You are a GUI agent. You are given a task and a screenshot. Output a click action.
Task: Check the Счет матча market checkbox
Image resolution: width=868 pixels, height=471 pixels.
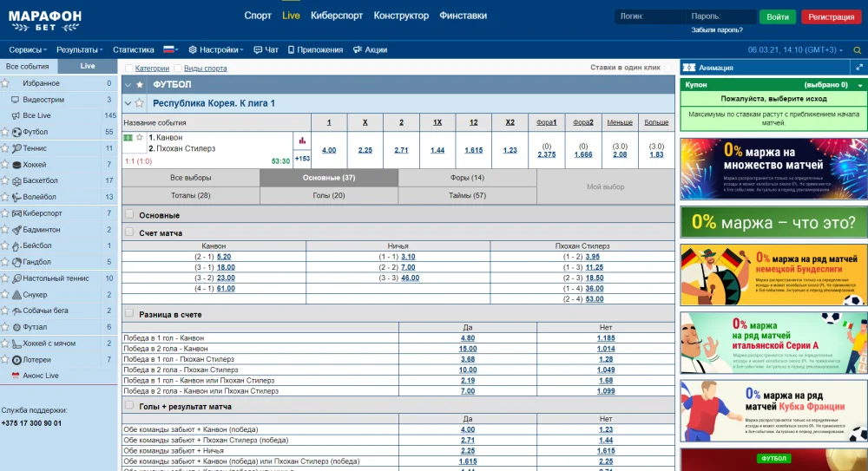click(x=129, y=232)
